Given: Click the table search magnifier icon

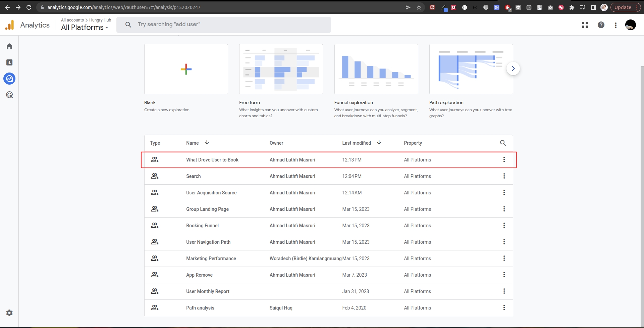Looking at the screenshot, I should pyautogui.click(x=503, y=143).
